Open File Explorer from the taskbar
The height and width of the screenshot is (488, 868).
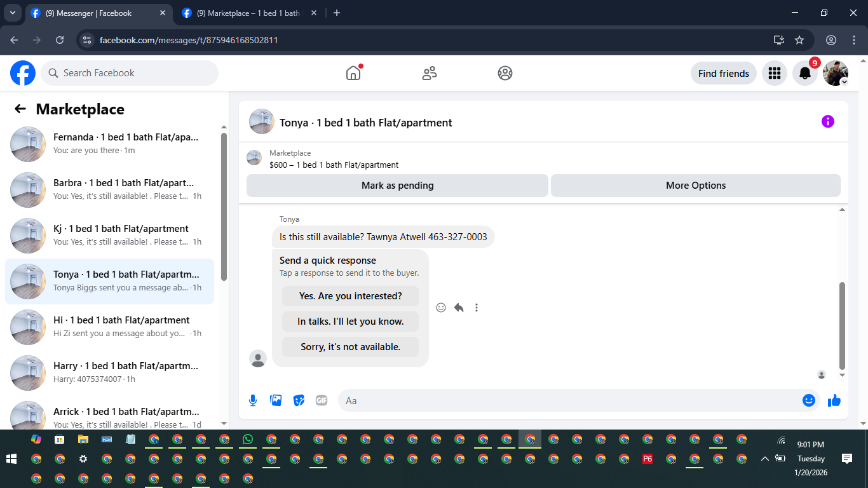83,439
